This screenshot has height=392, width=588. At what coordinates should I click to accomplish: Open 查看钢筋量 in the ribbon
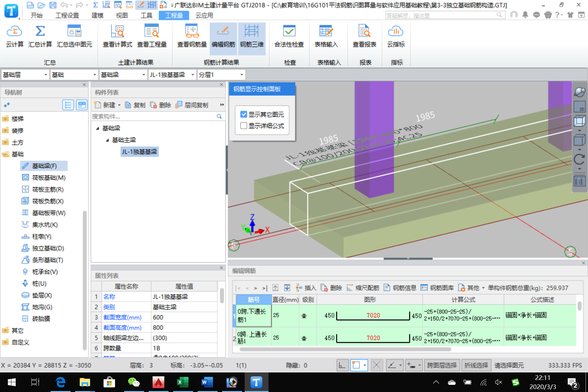point(192,36)
